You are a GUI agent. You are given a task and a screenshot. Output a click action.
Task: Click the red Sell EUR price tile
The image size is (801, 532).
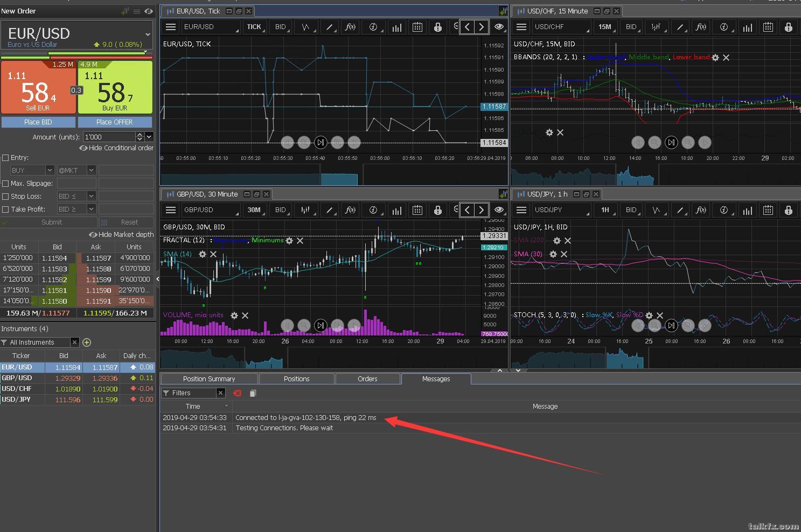[x=38, y=87]
